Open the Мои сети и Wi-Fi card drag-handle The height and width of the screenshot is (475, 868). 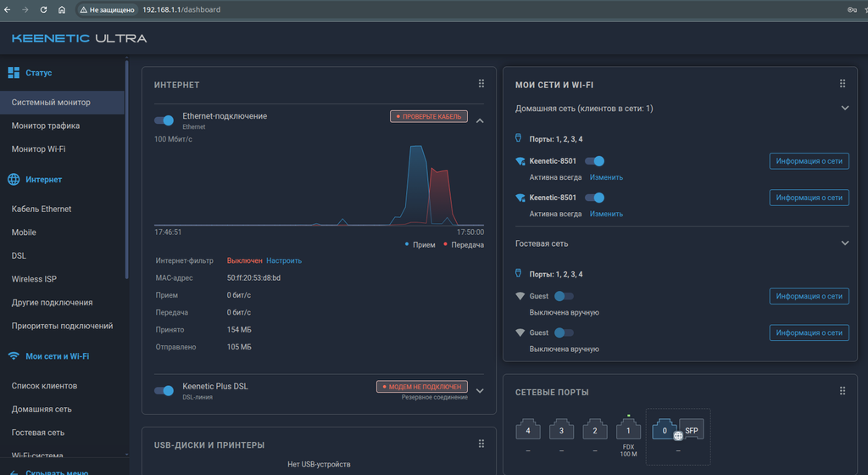pyautogui.click(x=843, y=84)
